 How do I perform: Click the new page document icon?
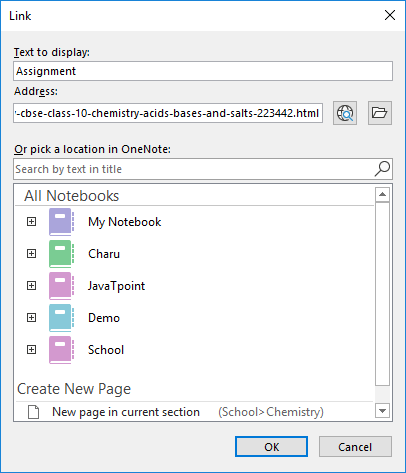pos(33,412)
